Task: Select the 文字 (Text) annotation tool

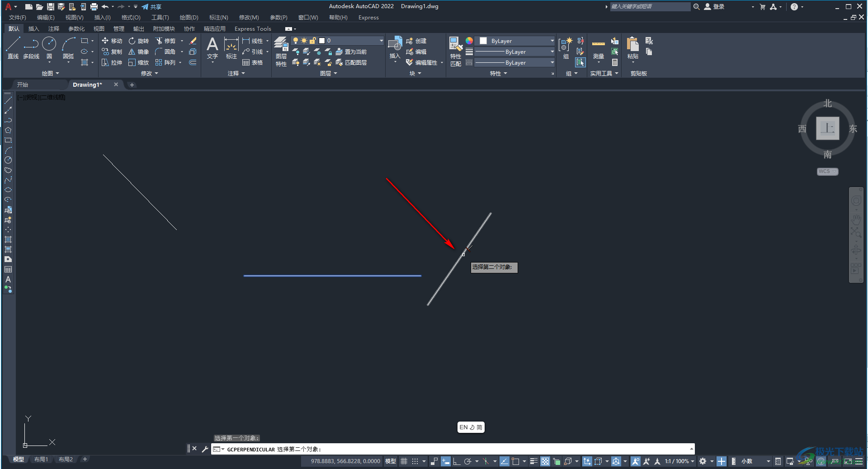Action: point(212,48)
